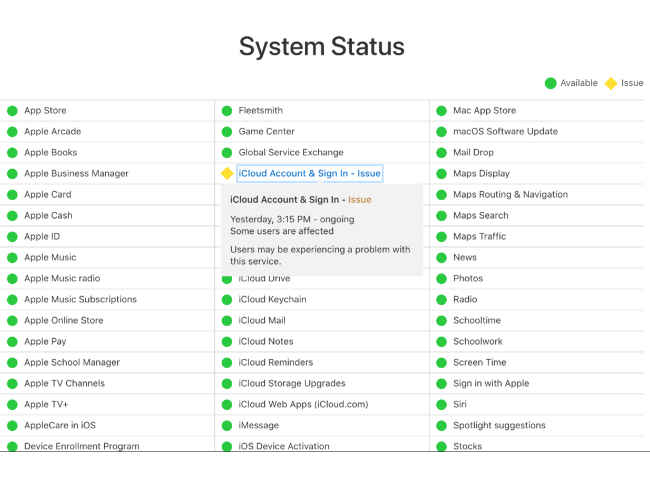Select the macOS Software Update entry
This screenshot has height=486, width=650.
click(505, 131)
